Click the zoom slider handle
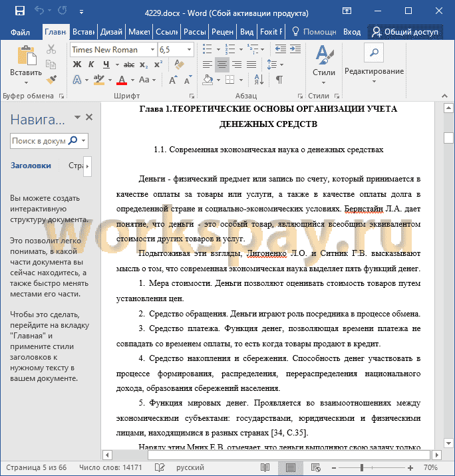 362,468
